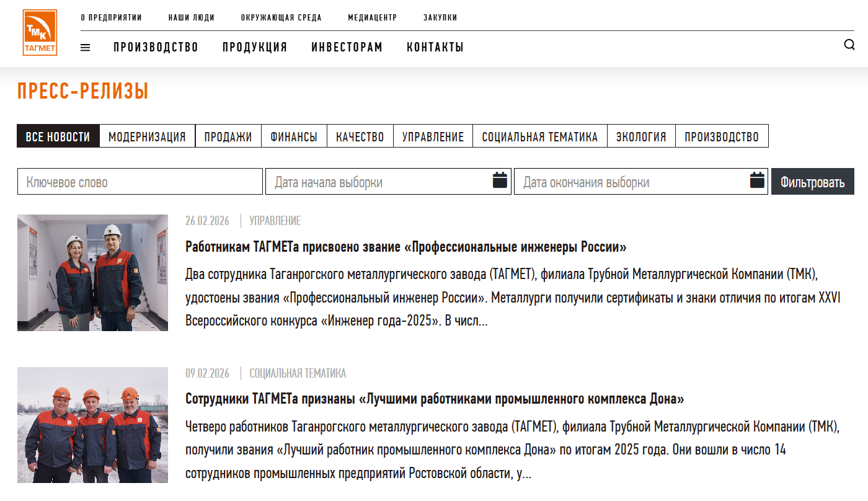
Task: Open the Производство main menu
Action: point(156,48)
